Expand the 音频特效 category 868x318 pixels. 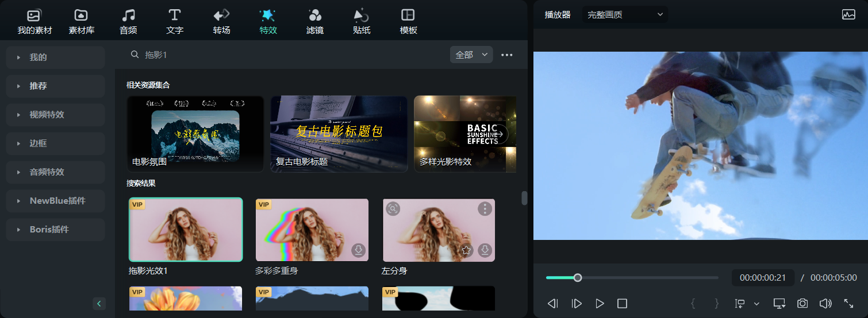coord(55,172)
